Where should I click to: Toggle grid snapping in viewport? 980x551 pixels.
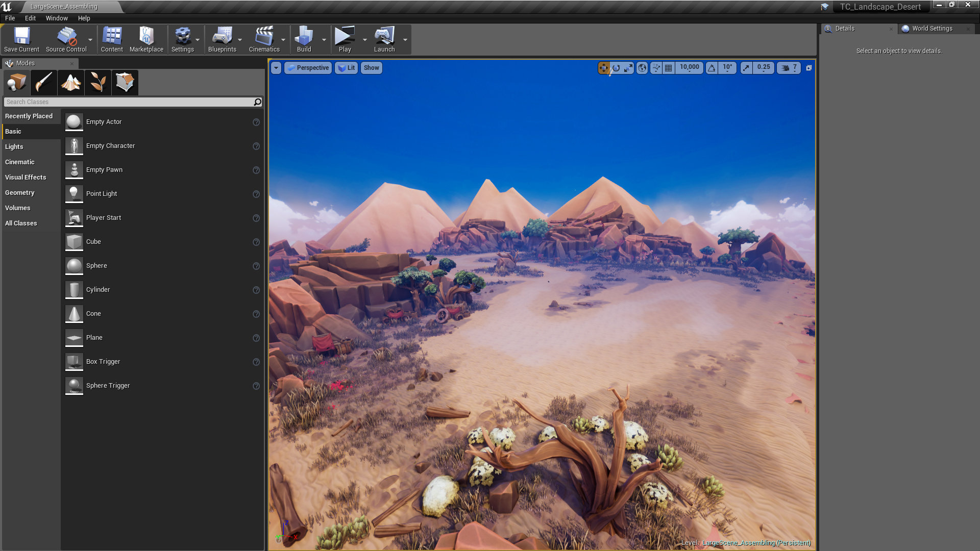668,68
